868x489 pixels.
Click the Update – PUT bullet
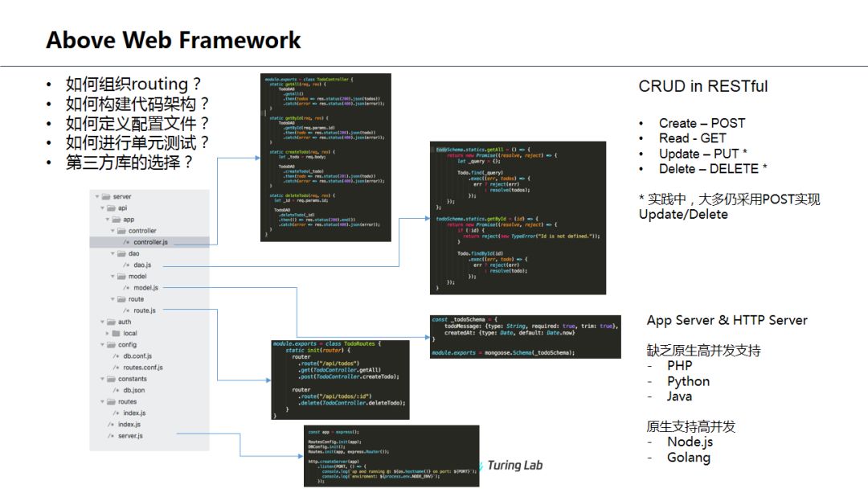(x=703, y=154)
